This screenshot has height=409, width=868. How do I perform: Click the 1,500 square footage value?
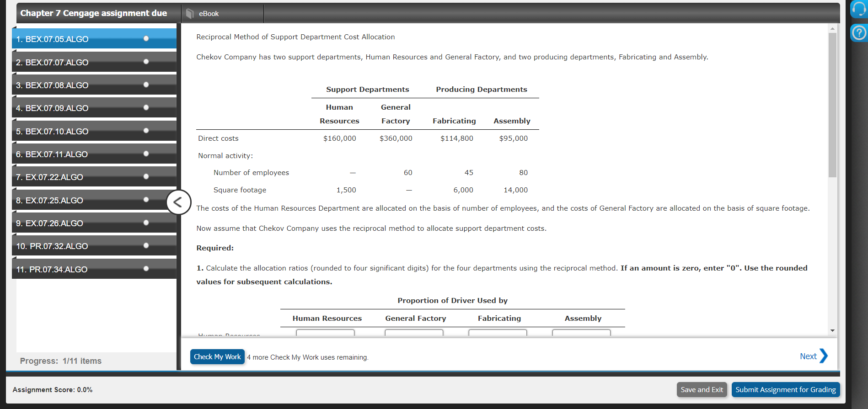[x=346, y=190]
